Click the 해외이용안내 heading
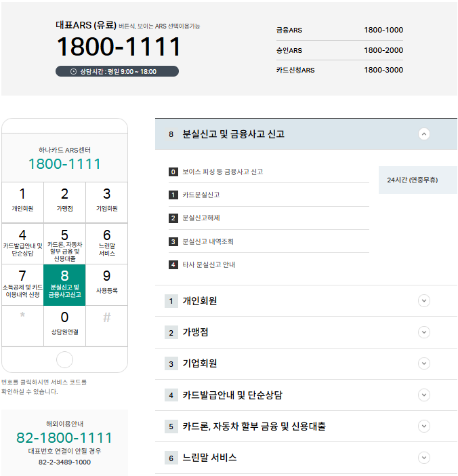This screenshot has height=476, width=458. [64, 424]
